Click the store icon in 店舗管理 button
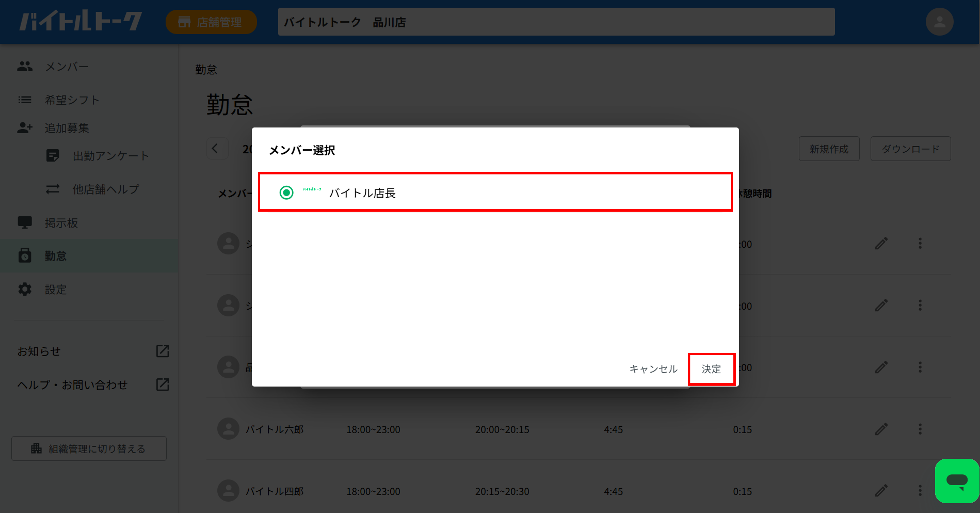 (184, 22)
